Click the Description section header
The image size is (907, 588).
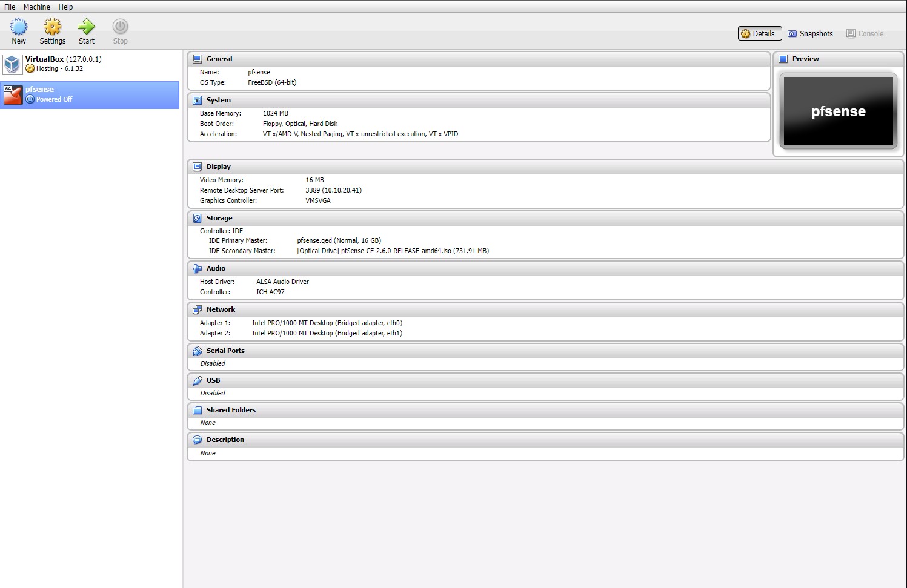225,439
